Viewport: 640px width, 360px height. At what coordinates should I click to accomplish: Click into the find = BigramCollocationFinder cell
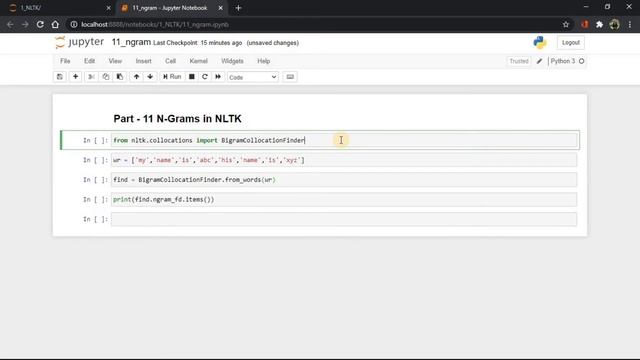(x=344, y=180)
